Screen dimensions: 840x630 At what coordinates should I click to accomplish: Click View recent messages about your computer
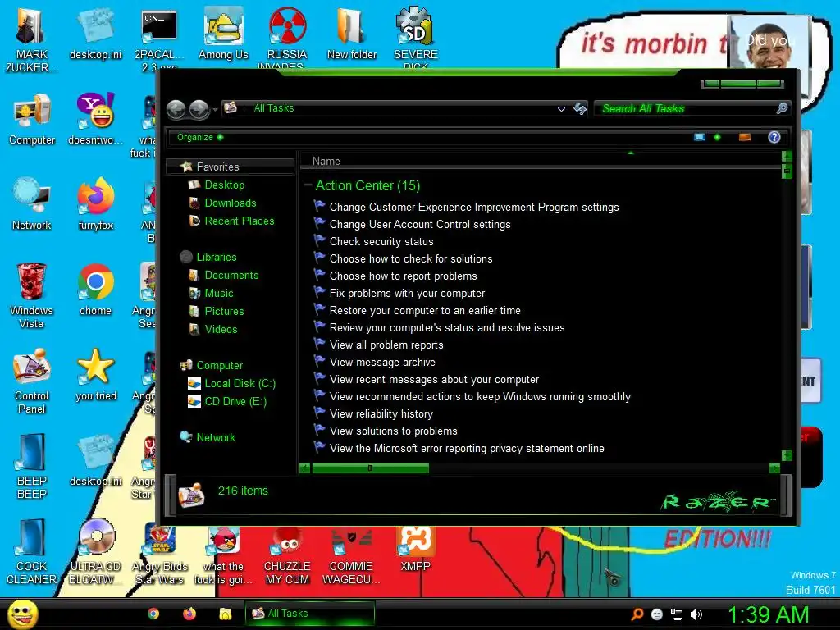434,379
